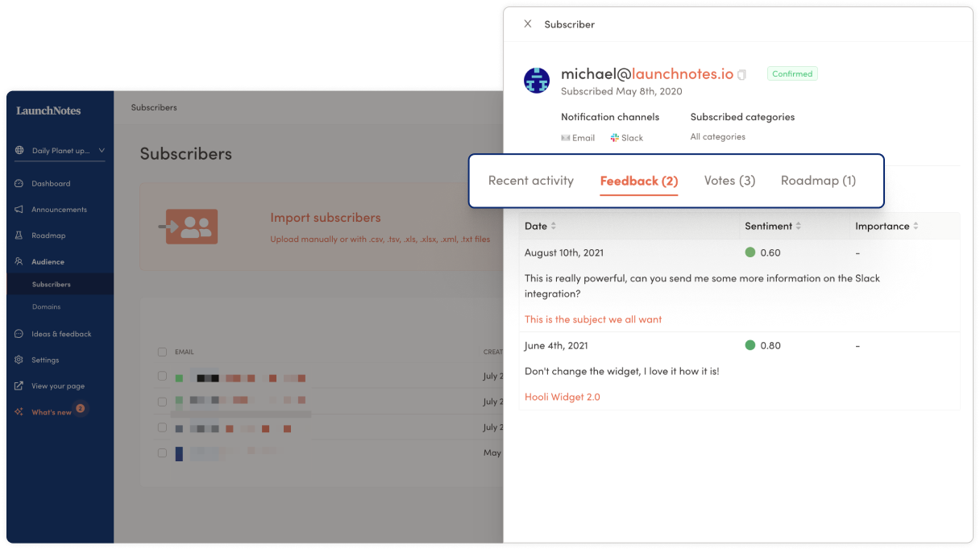Open Announcements from the sidebar

click(x=59, y=210)
